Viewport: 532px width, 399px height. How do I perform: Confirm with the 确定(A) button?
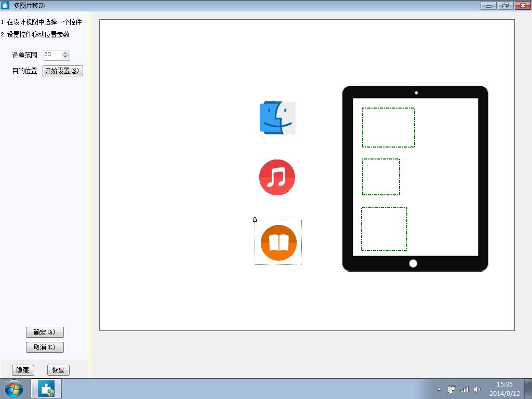(x=45, y=332)
